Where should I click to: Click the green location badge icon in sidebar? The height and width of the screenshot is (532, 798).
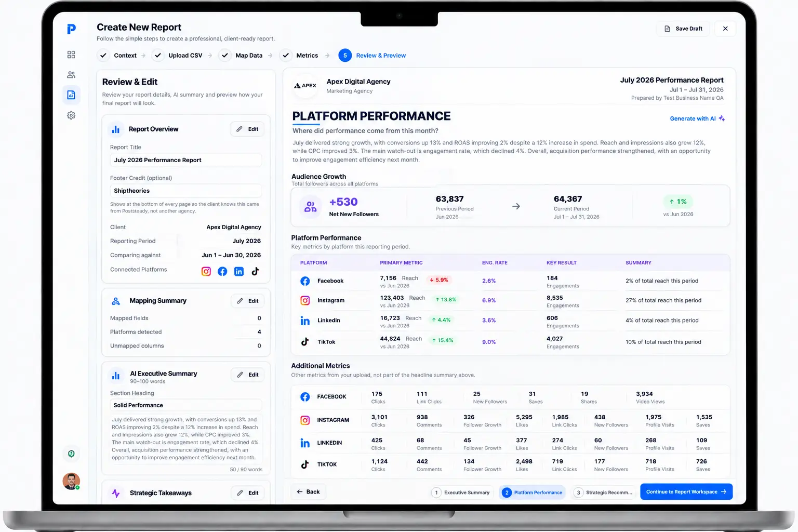click(x=71, y=454)
